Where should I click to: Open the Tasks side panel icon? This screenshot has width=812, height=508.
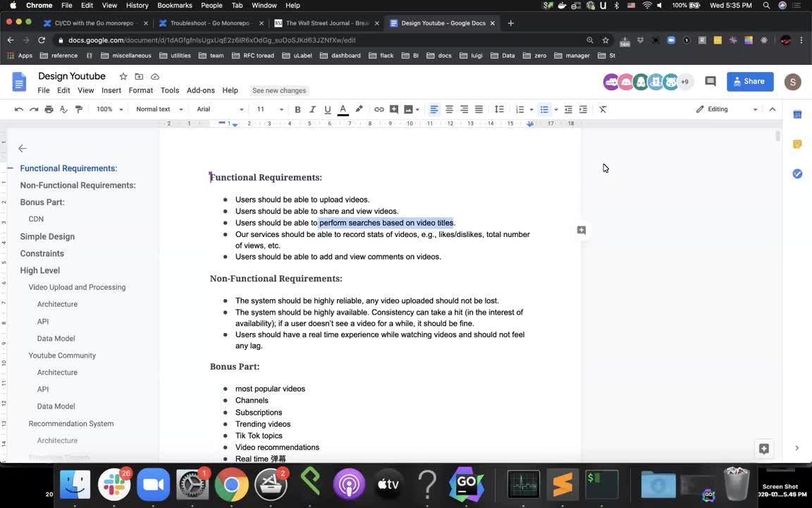[797, 174]
